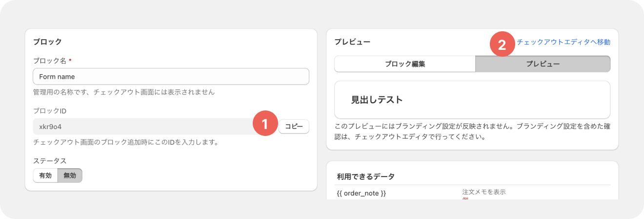Select the プレビュー segmented tab
The image size is (644, 219).
point(543,64)
